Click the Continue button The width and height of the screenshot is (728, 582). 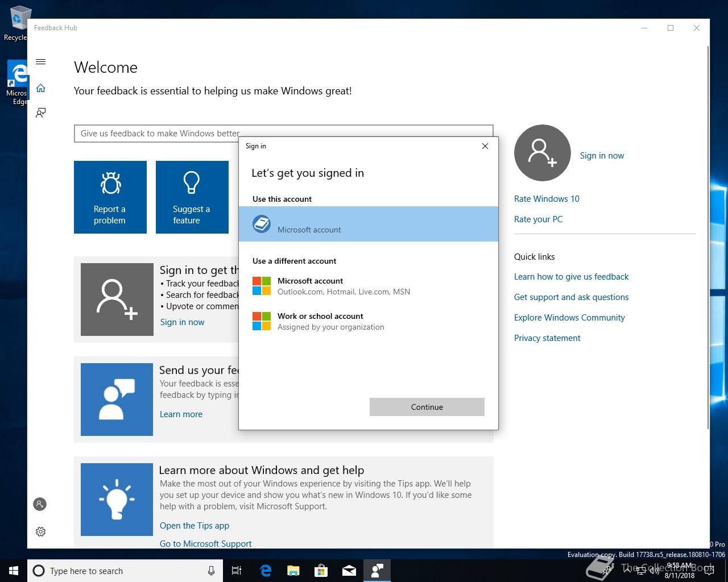point(427,407)
